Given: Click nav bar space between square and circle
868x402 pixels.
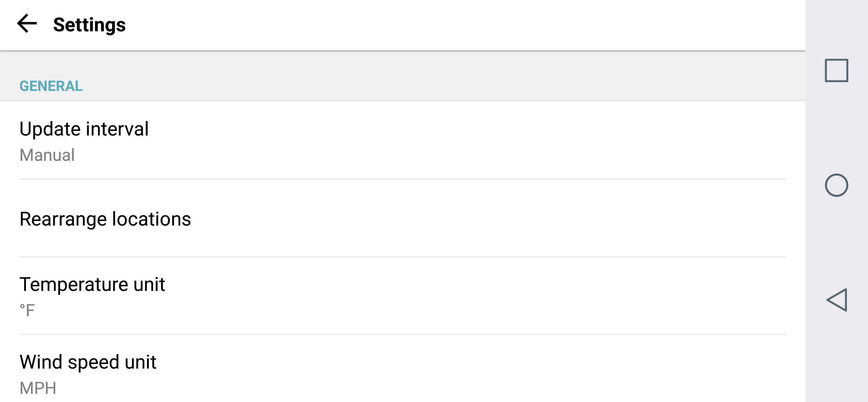Looking at the screenshot, I should [x=836, y=128].
